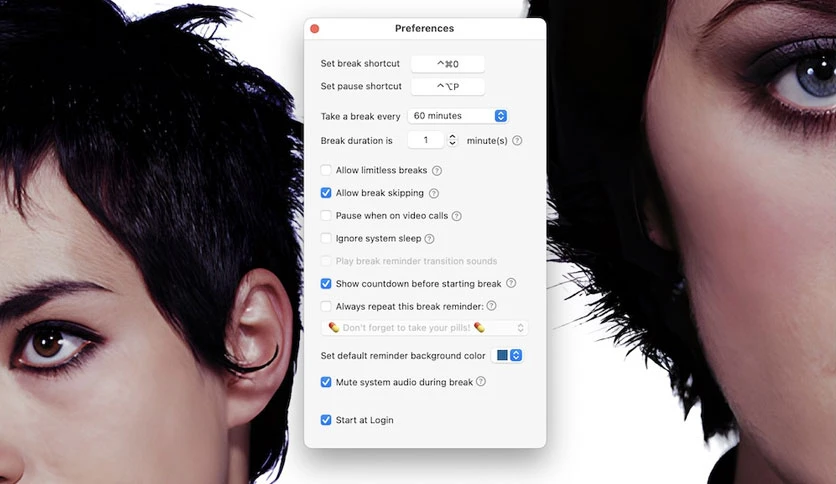Open the 60 minutes break interval dropdown
Image resolution: width=836 pixels, height=484 pixels.
(457, 116)
